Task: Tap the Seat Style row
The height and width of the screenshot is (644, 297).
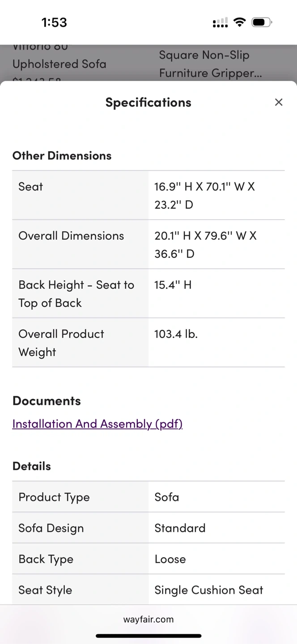Action: pyautogui.click(x=148, y=590)
